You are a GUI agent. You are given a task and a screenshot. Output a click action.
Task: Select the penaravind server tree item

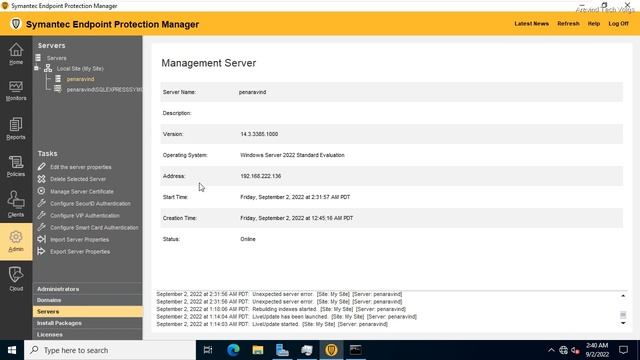coord(80,79)
